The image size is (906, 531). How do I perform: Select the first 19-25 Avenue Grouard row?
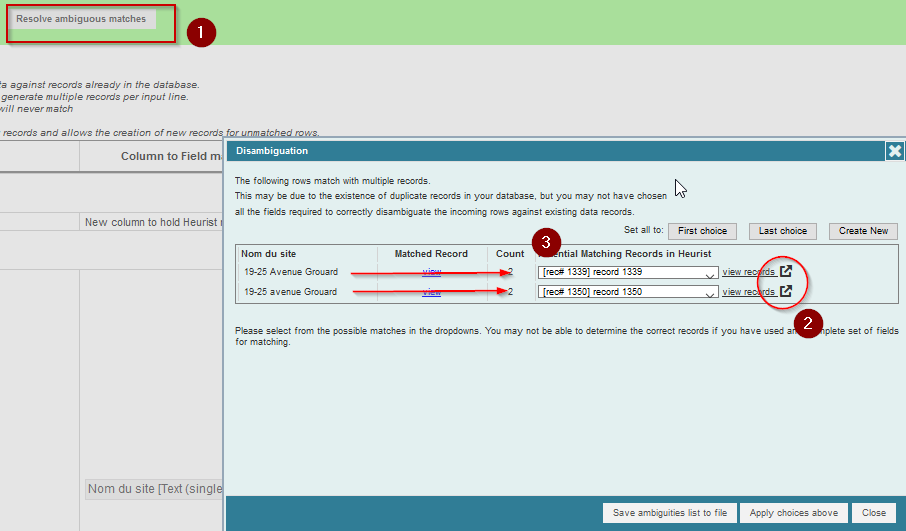(291, 272)
